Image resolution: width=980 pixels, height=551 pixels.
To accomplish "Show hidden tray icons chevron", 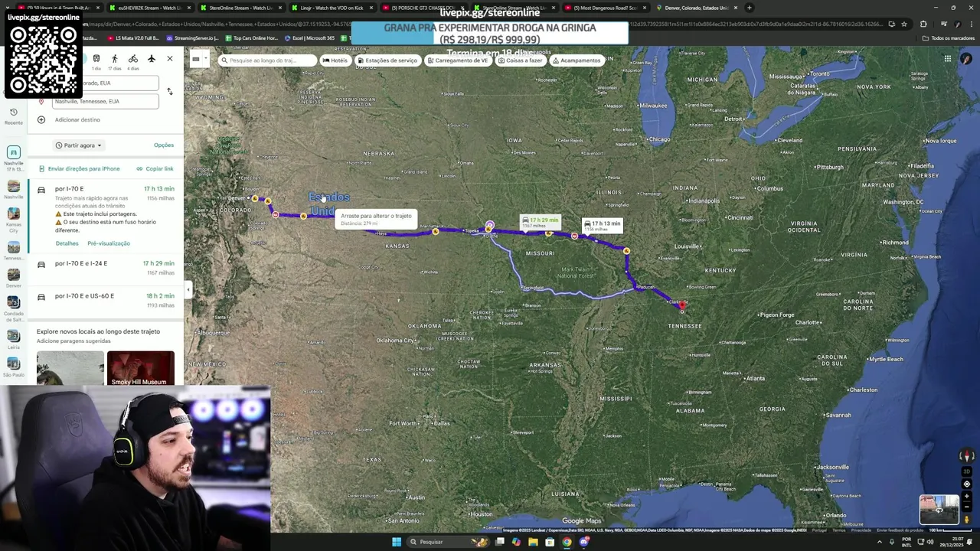I will pyautogui.click(x=879, y=542).
